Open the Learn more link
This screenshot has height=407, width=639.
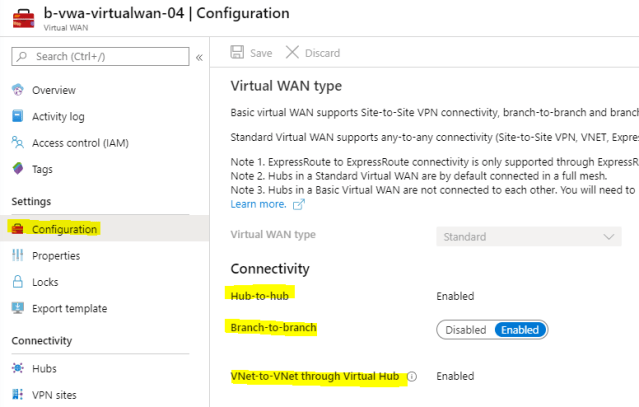258,204
